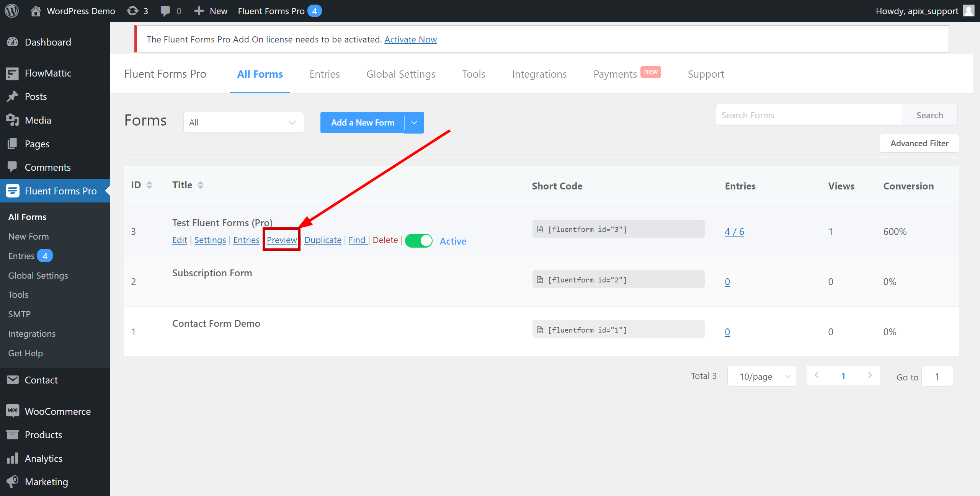980x496 pixels.
Task: Switch to the Integrations tab
Action: [x=540, y=74]
